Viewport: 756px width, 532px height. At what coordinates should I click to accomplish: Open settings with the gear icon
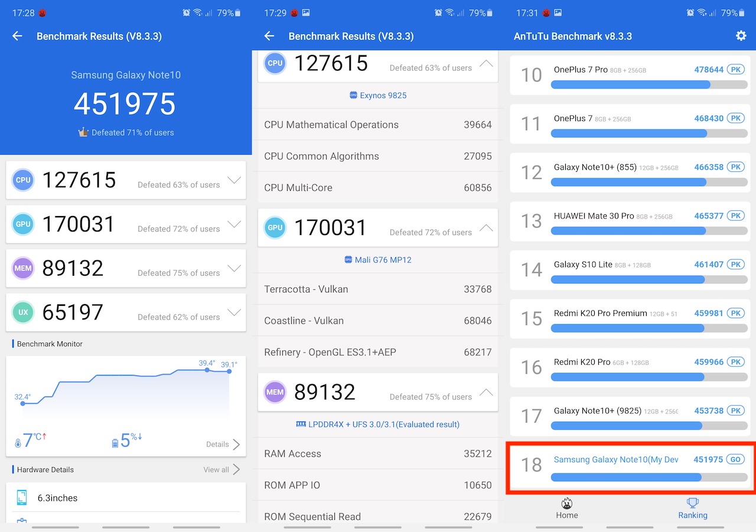pos(741,36)
